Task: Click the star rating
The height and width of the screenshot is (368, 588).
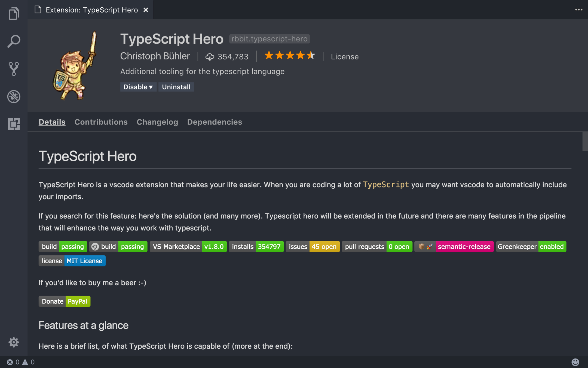Action: [x=290, y=56]
